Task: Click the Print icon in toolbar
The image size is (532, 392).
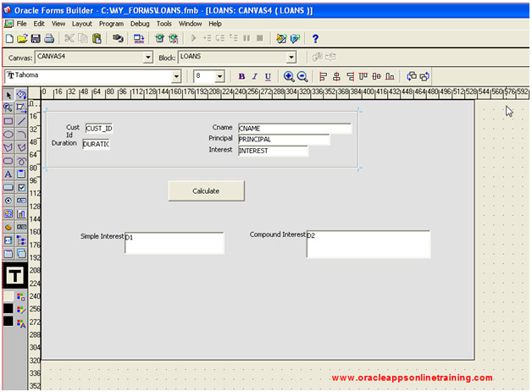Action: [49, 39]
